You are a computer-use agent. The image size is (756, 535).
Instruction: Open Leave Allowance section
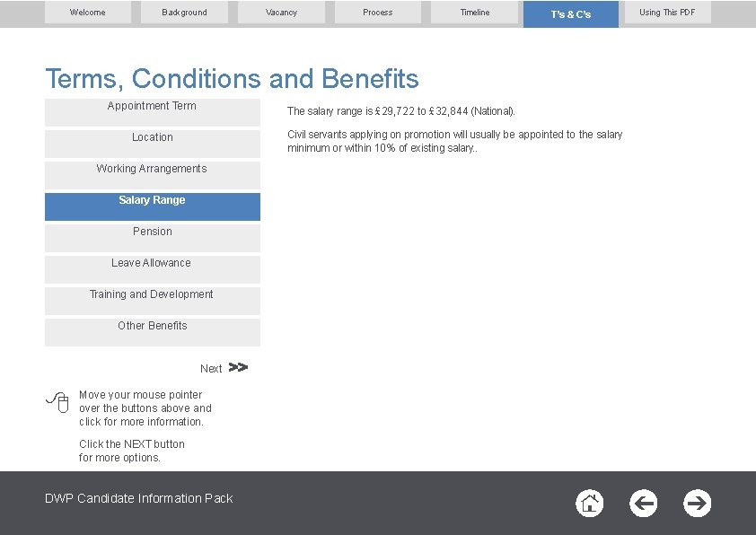point(153,269)
